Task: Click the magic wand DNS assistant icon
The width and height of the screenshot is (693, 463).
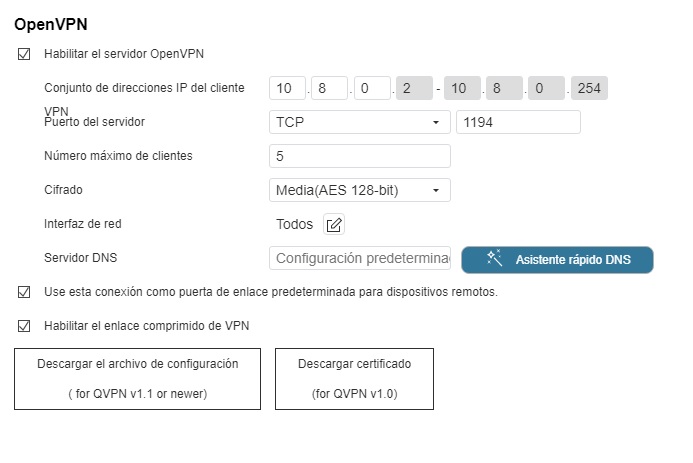Action: (x=494, y=259)
